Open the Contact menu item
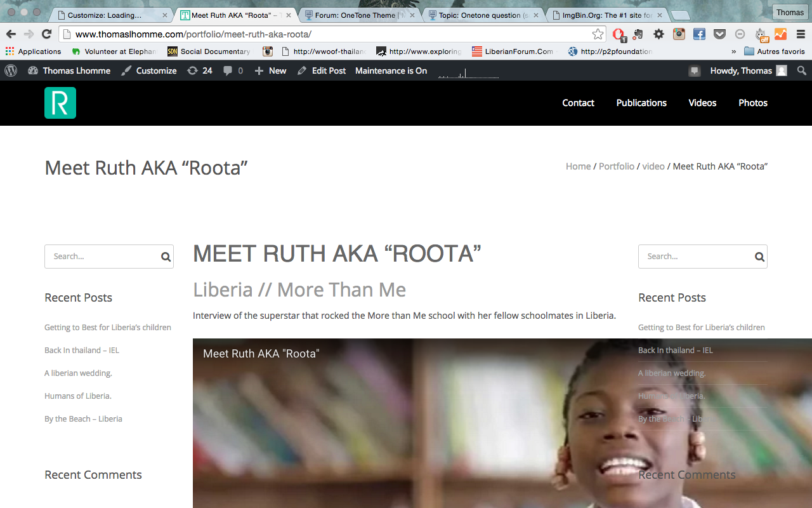812x508 pixels. tap(578, 103)
